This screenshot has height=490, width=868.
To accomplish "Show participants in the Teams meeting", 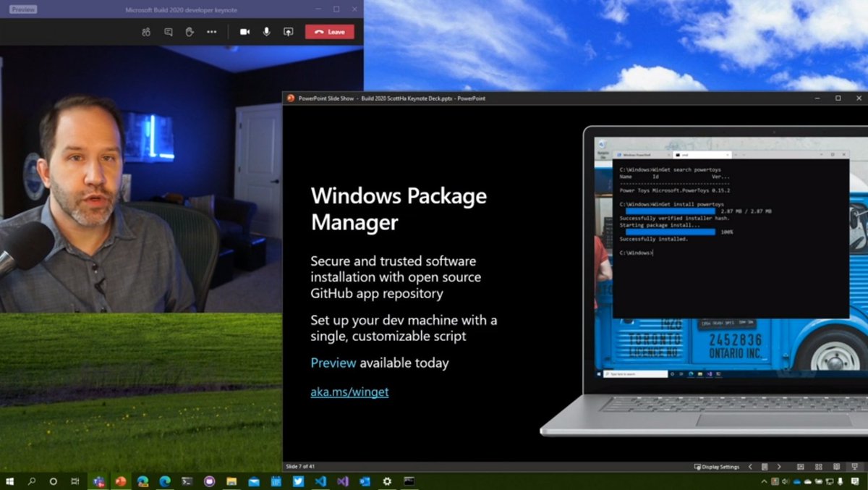I will 146,32.
